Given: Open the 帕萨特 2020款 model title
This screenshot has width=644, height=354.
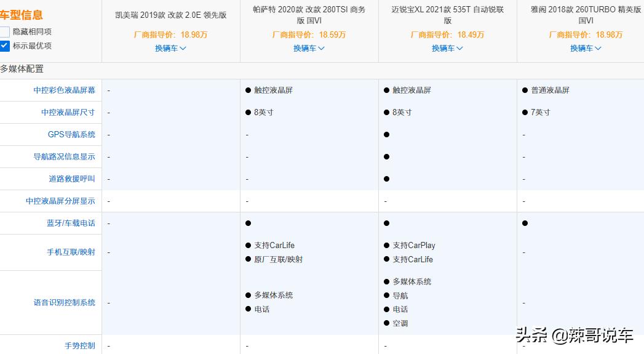Looking at the screenshot, I should click(309, 15).
